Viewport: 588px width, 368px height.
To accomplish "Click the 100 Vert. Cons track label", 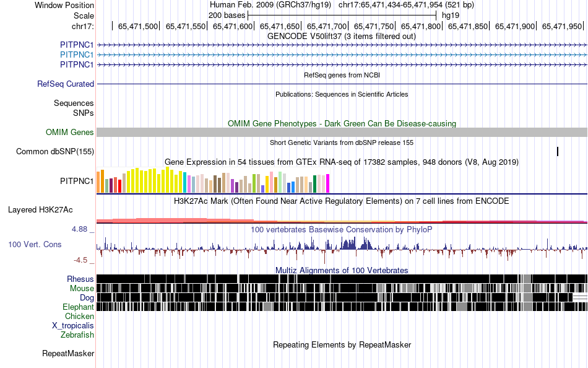I will [35, 245].
